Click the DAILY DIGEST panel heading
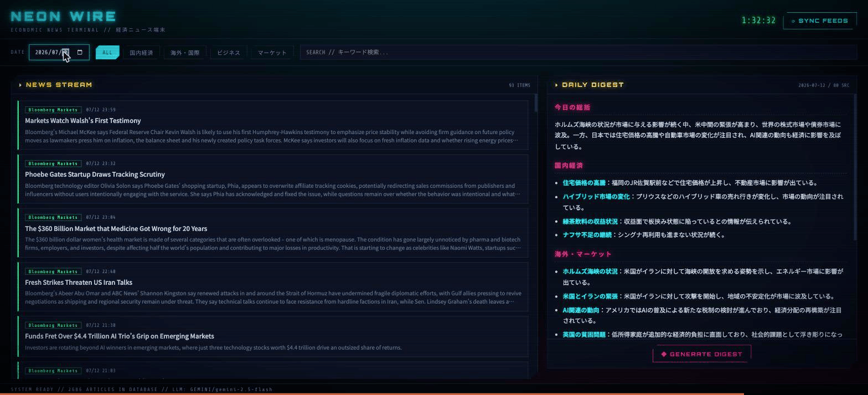This screenshot has width=868, height=395. 593,85
